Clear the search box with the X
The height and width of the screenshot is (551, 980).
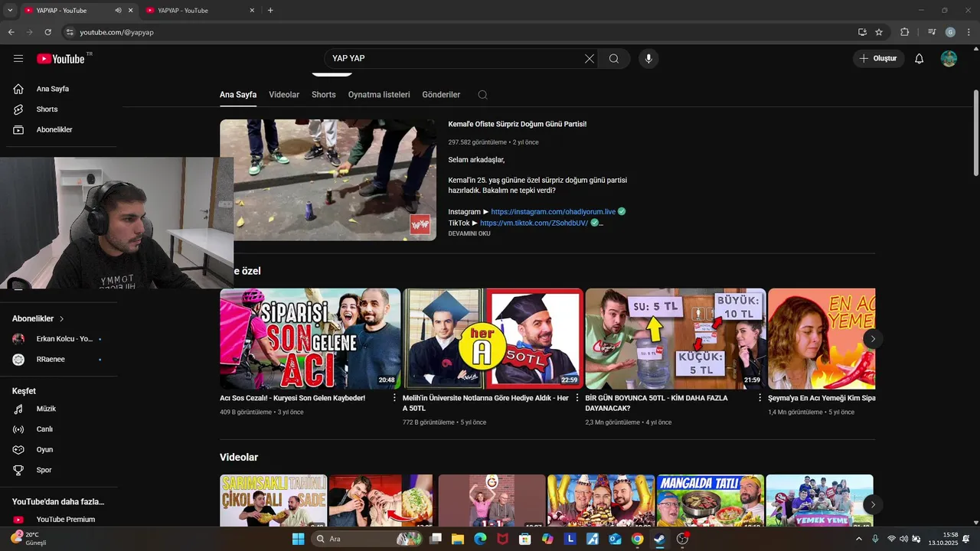(x=590, y=59)
